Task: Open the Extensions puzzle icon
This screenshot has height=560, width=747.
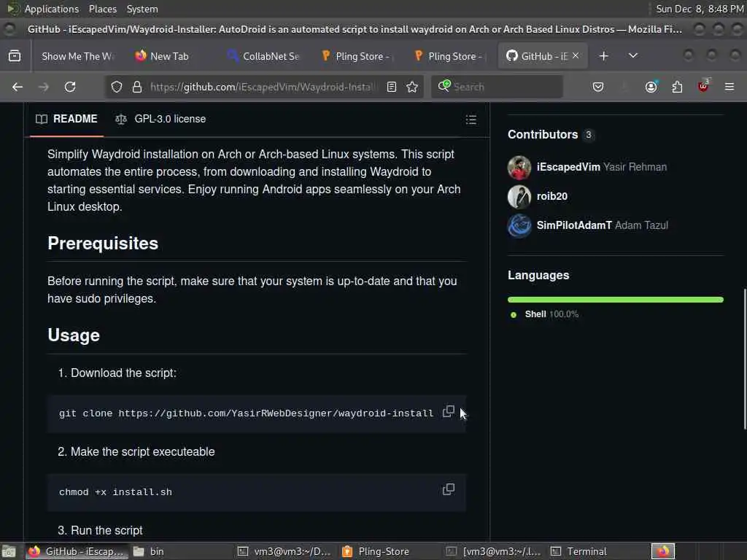Action: coord(677,87)
